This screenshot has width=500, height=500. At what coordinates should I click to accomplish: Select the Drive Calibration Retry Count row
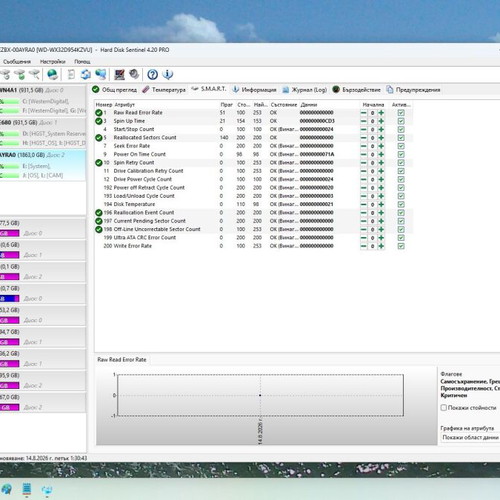click(253, 171)
